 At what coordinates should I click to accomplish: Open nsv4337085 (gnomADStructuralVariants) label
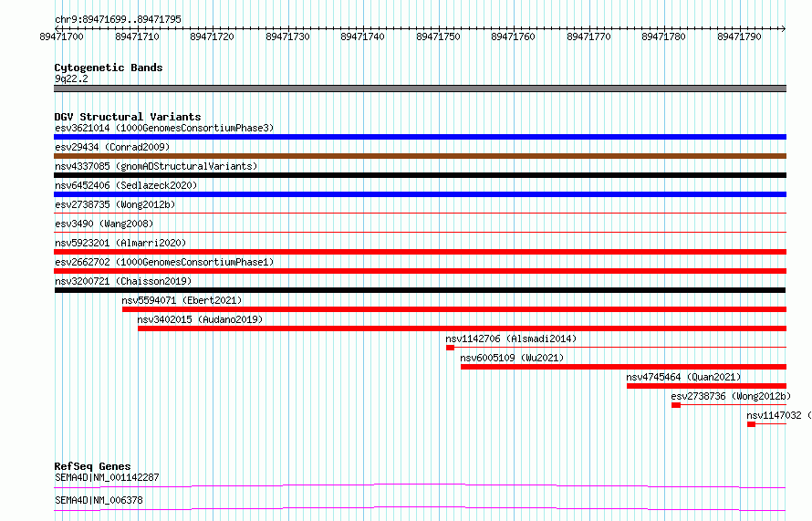click(x=156, y=166)
